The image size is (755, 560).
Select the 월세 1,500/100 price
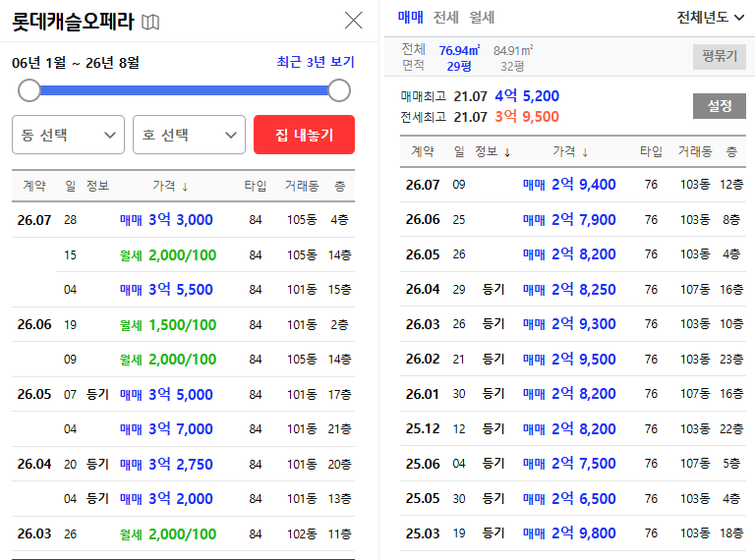click(168, 325)
